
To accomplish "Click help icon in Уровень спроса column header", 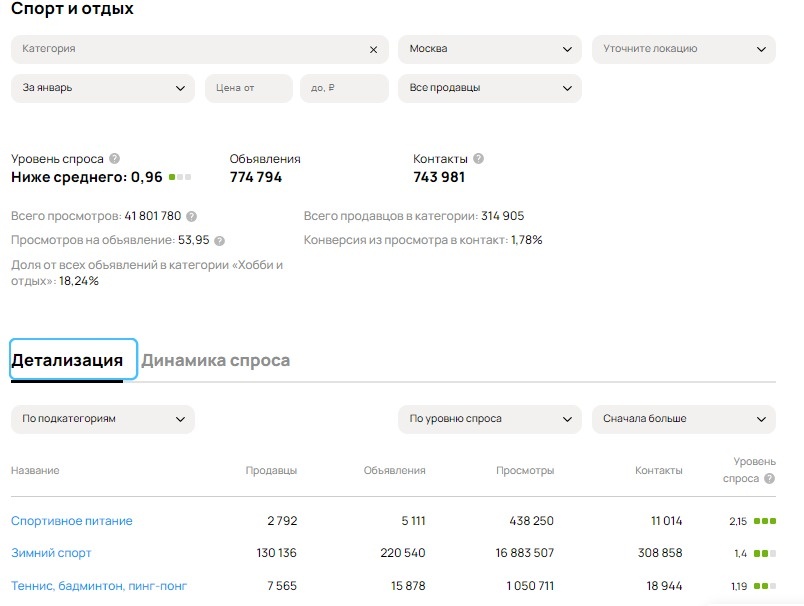I will [x=769, y=479].
